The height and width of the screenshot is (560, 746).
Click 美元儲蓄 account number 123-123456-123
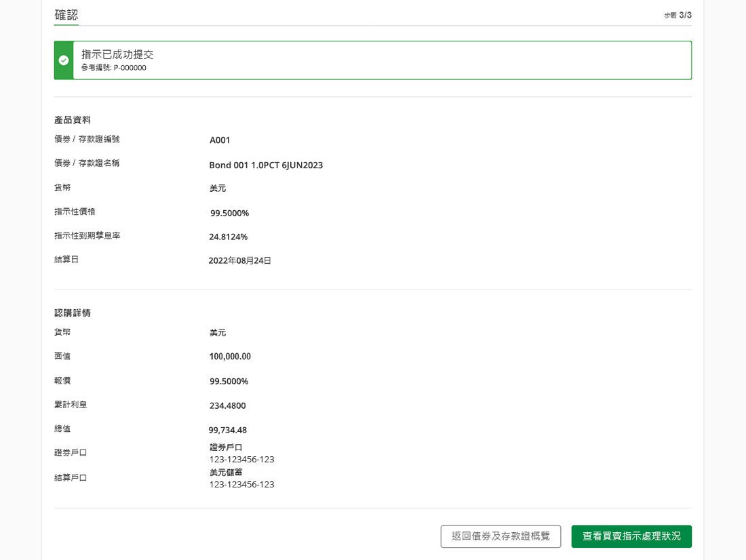coord(241,484)
